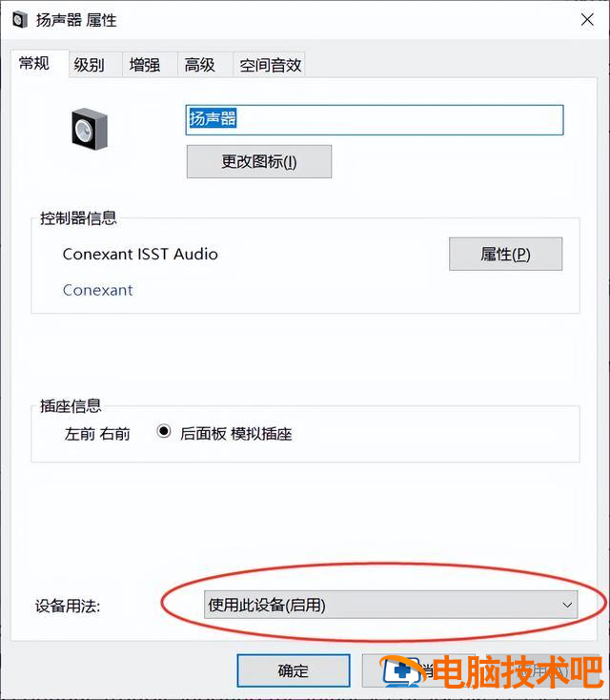The image size is (610, 700).
Task: Click the dropdown chevron arrow for device usage
Action: 567,605
